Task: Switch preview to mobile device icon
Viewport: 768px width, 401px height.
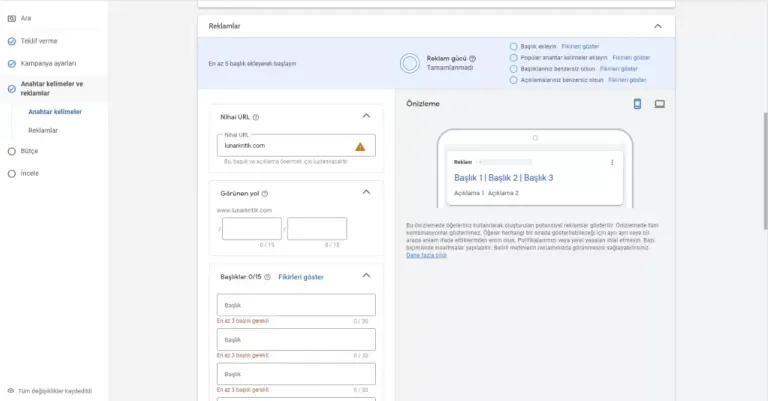Action: coord(637,104)
